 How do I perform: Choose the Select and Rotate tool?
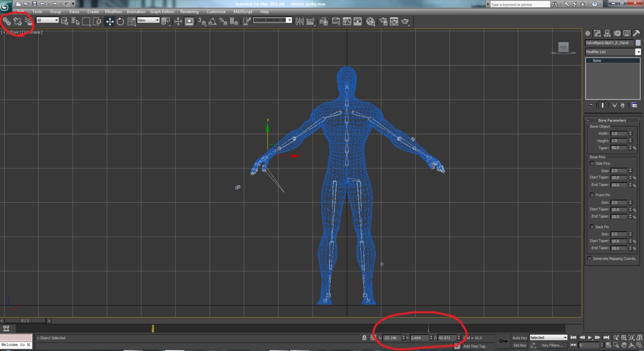pyautogui.click(x=121, y=21)
